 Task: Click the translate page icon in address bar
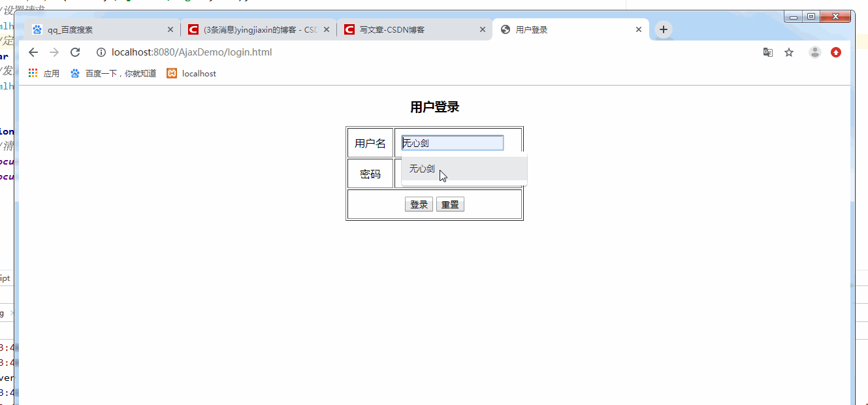[x=767, y=52]
